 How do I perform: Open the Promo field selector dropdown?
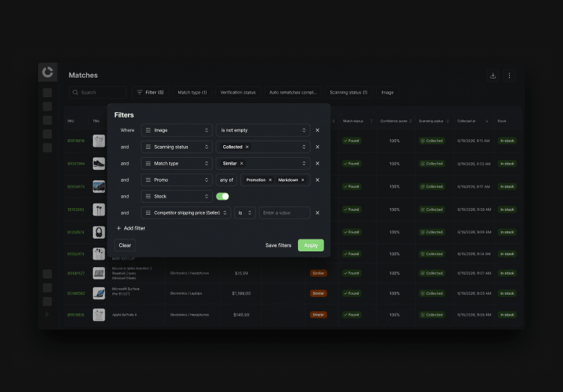click(177, 180)
